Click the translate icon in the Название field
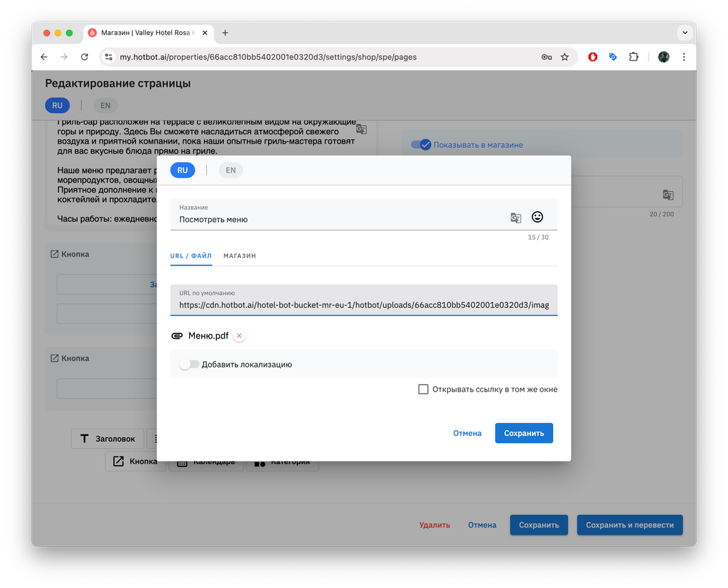 pyautogui.click(x=515, y=218)
